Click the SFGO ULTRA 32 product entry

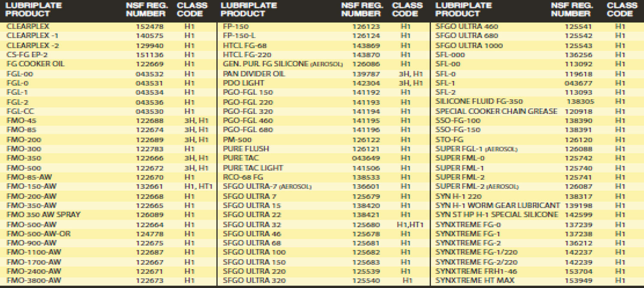(252, 224)
